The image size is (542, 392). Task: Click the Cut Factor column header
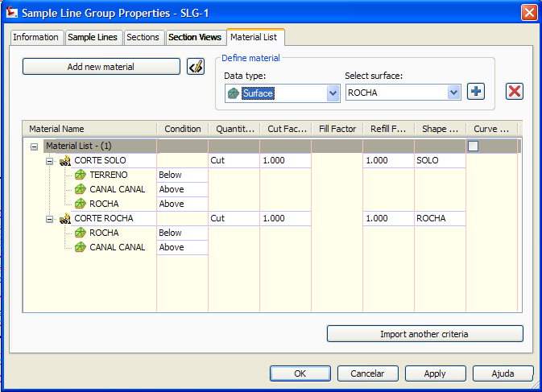pos(286,129)
